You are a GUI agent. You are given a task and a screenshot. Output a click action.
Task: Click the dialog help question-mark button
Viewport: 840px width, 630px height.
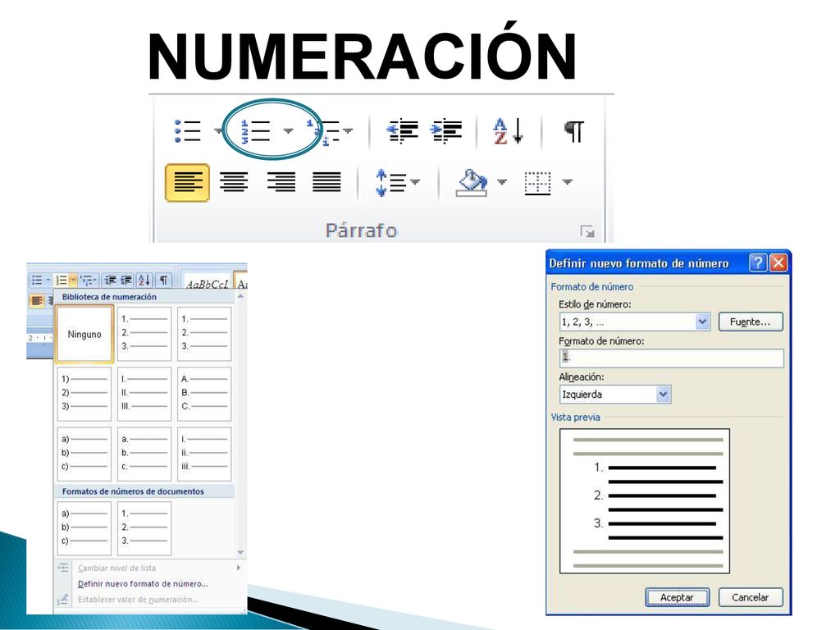click(x=757, y=262)
